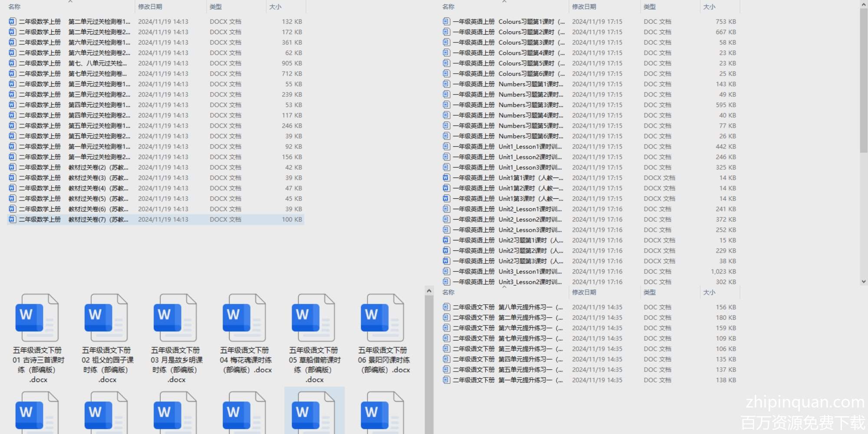
Task: Click the Word icon of 第二单元过关检测卷1 file
Action: (12, 21)
